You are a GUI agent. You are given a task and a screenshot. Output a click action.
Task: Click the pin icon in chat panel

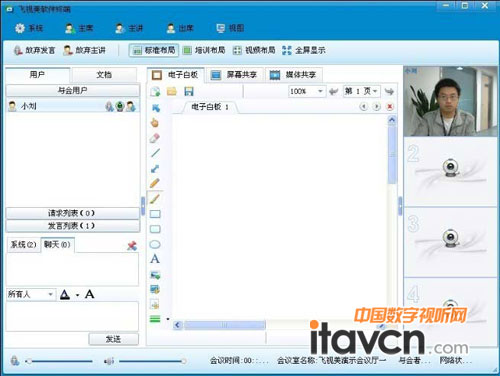tap(132, 246)
